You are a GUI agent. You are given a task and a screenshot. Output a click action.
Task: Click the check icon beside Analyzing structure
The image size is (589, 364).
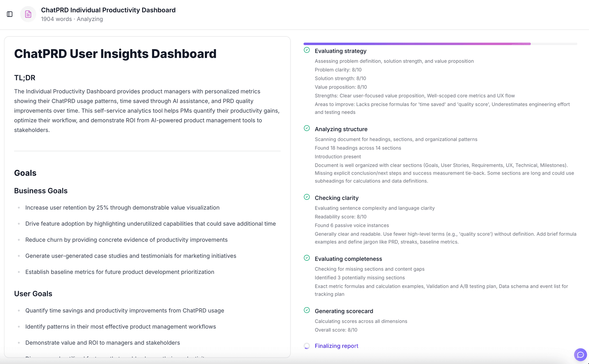click(x=307, y=128)
